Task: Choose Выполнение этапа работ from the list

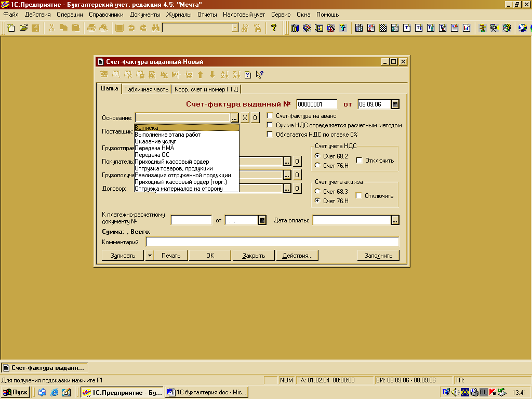Action: coord(187,135)
